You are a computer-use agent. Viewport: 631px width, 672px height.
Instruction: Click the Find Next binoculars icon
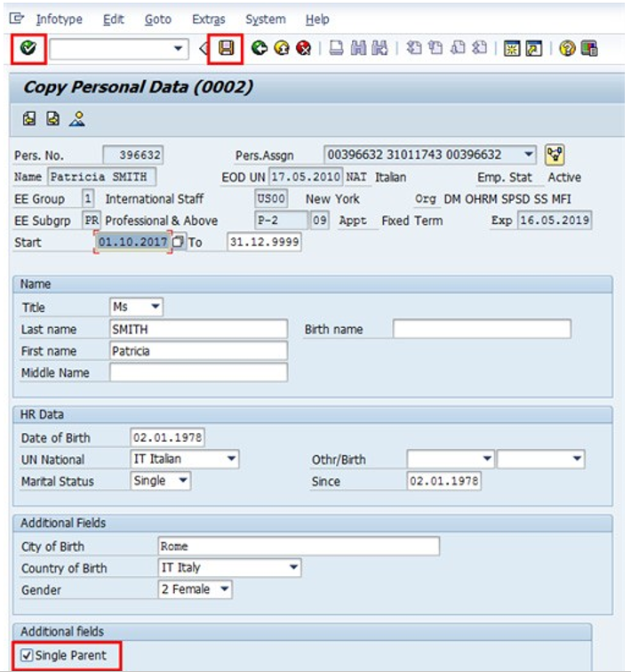(379, 48)
